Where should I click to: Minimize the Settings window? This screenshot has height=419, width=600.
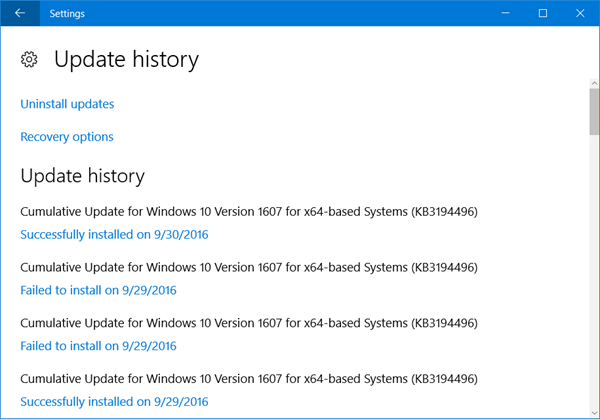[505, 13]
